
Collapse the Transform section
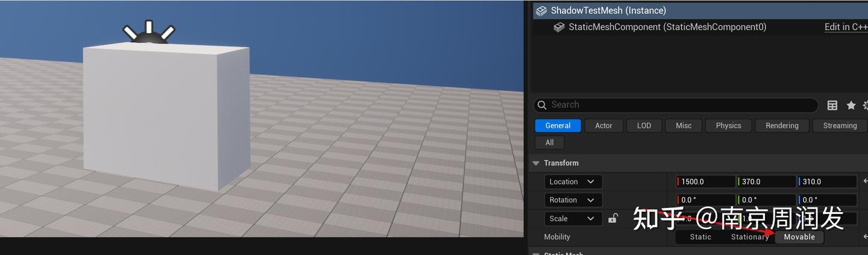(535, 163)
